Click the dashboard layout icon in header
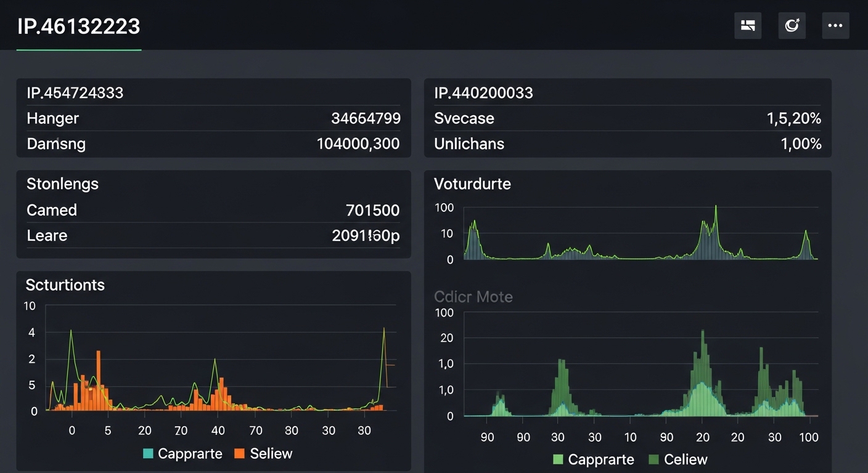Image resolution: width=868 pixels, height=473 pixels. [748, 26]
